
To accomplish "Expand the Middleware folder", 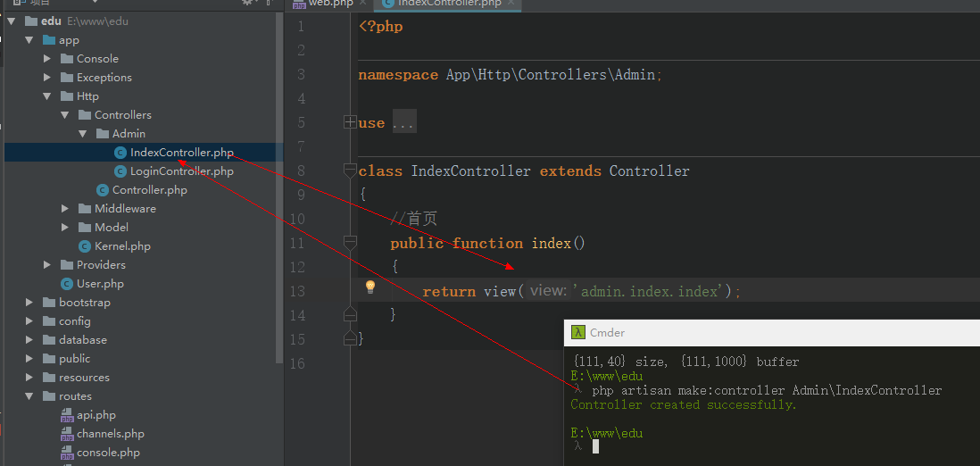I will pyautogui.click(x=65, y=209).
